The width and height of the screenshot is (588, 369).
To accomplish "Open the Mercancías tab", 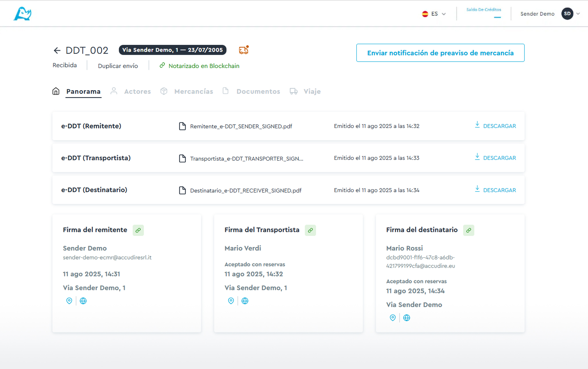I will (x=193, y=92).
